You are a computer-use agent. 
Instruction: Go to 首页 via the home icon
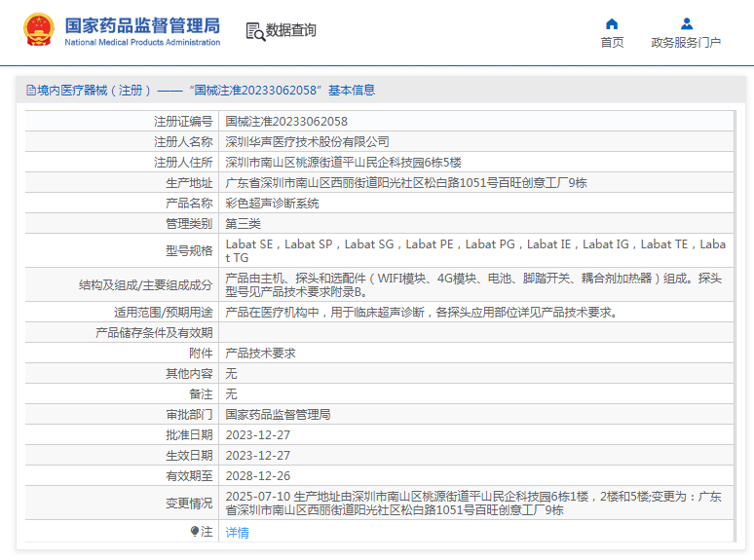[x=612, y=24]
